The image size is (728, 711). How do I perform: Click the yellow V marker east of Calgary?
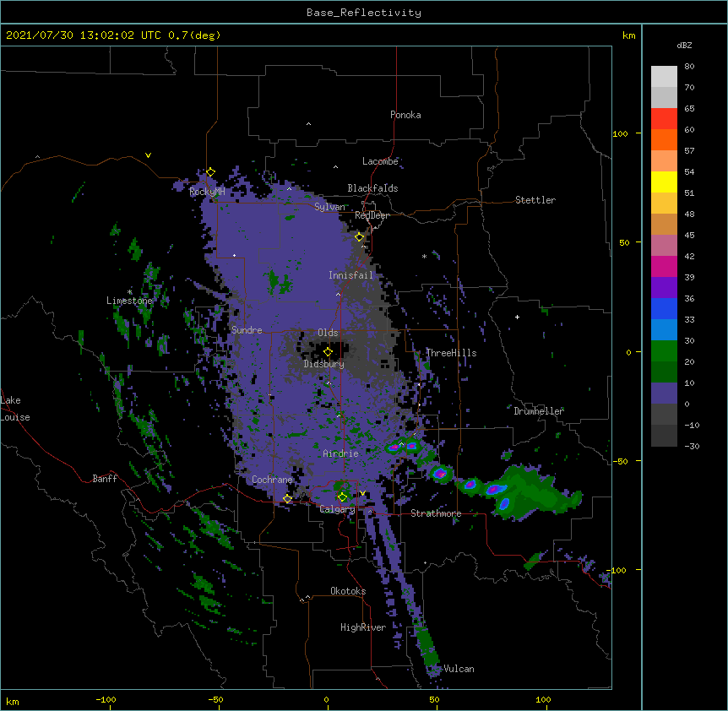click(x=362, y=493)
